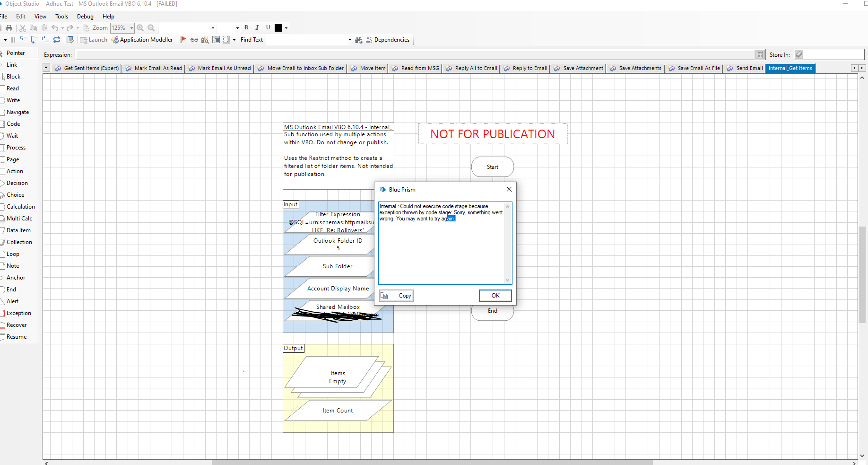Open the Help menu
Image resolution: width=868 pixels, height=465 pixels.
(x=109, y=17)
